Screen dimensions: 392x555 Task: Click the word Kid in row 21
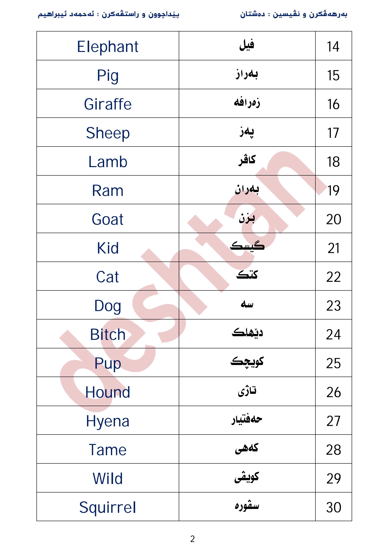[107, 248]
